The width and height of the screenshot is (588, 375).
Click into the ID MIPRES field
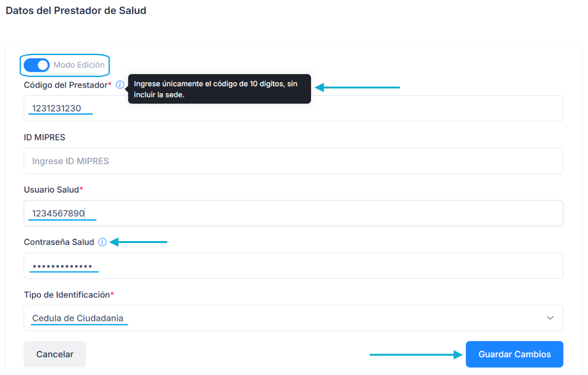pos(293,161)
